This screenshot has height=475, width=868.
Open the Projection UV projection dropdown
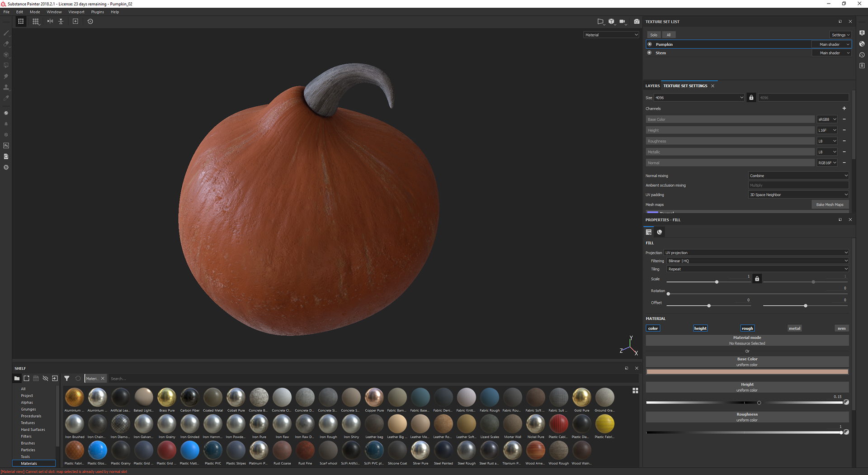point(756,253)
